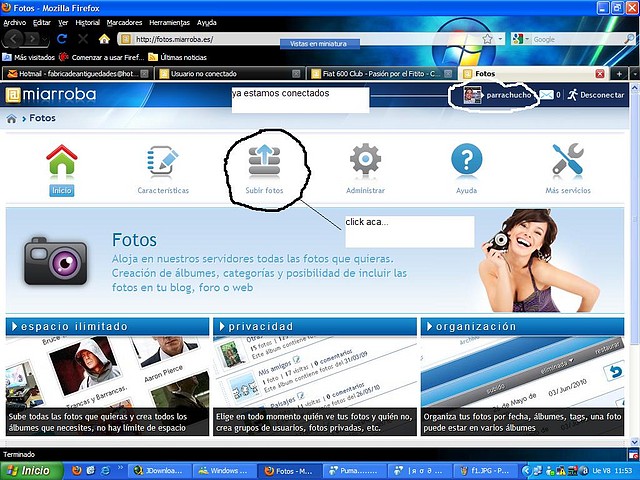The width and height of the screenshot is (640, 480).
Task: Switch to Usuario no conectado tab
Action: [x=230, y=74]
